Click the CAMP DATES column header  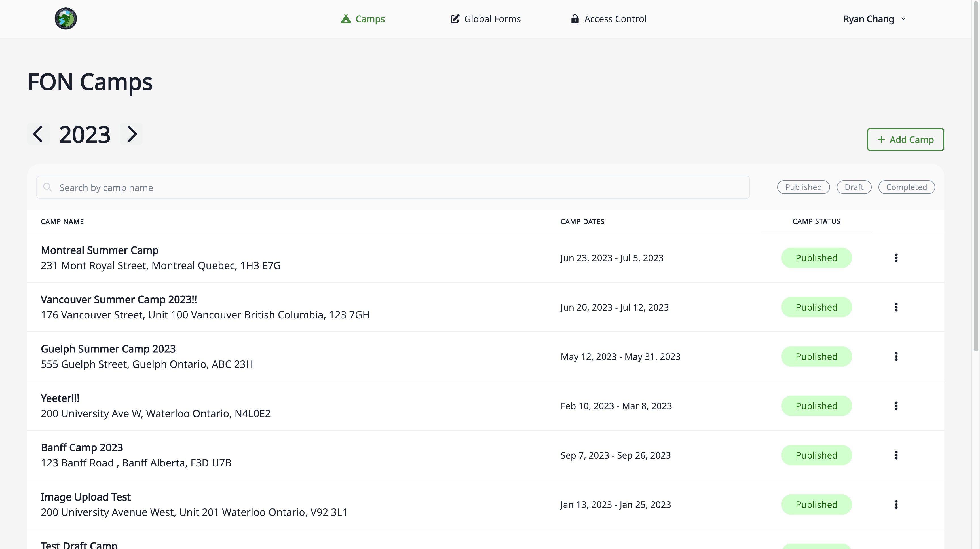click(x=582, y=222)
